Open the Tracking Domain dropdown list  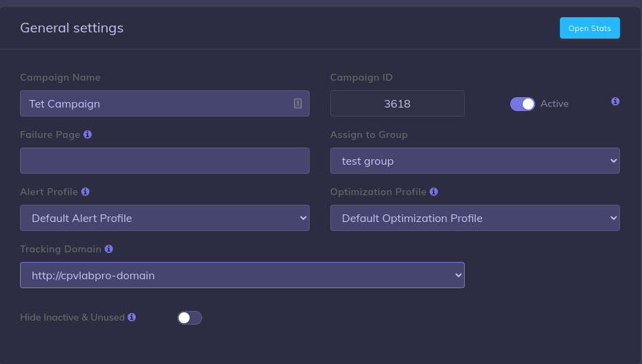pyautogui.click(x=242, y=275)
